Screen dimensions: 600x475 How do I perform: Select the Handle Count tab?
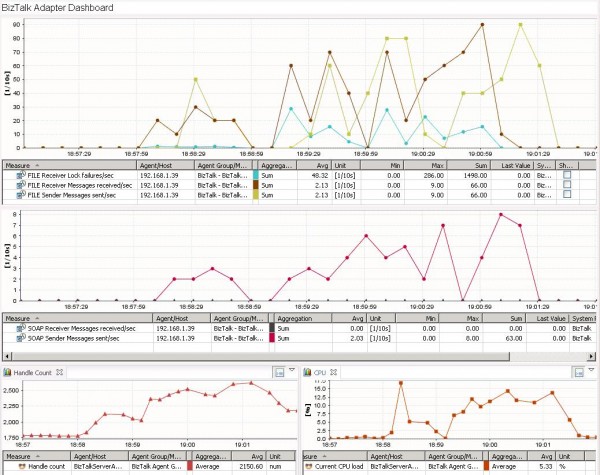[33, 372]
